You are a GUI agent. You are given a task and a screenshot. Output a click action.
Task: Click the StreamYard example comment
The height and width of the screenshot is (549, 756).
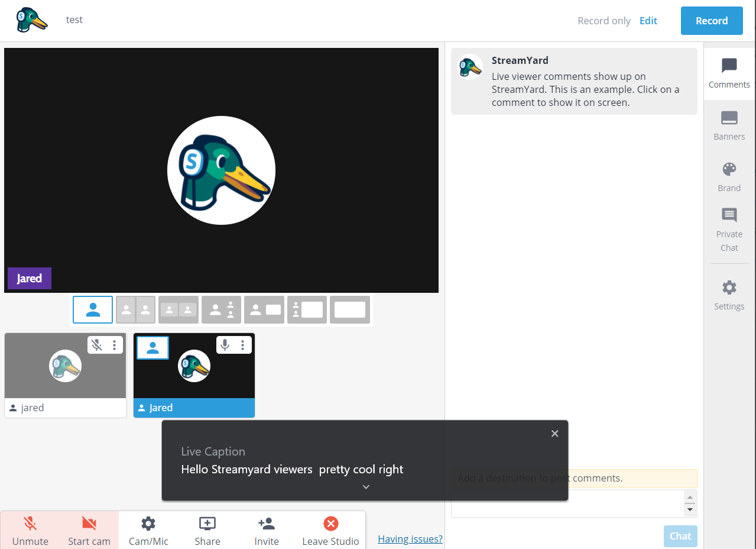pyautogui.click(x=574, y=81)
